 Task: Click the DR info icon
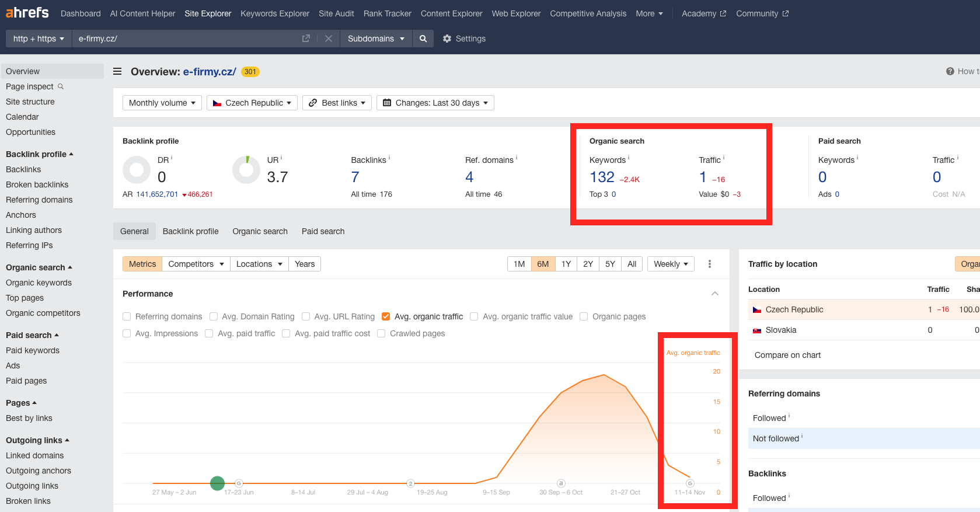click(172, 158)
